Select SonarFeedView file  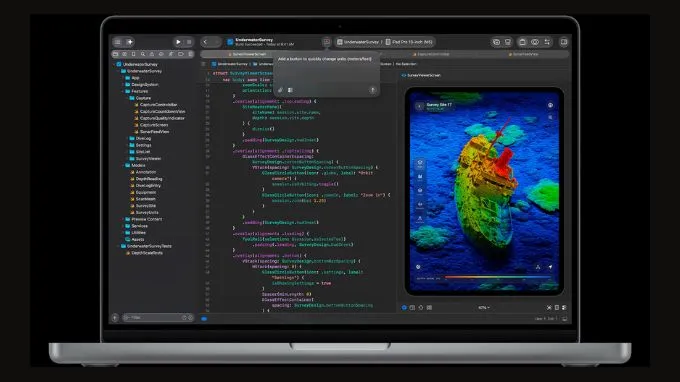point(151,131)
